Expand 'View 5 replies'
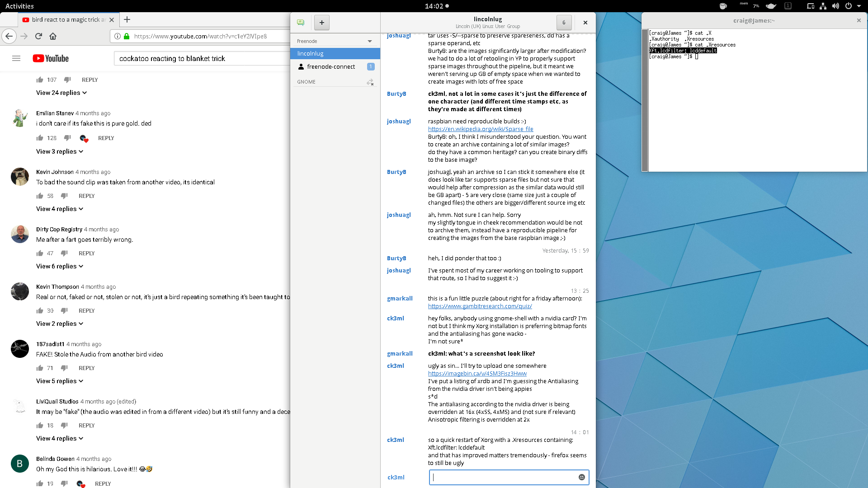Viewport: 868px width, 488px height. (x=60, y=381)
